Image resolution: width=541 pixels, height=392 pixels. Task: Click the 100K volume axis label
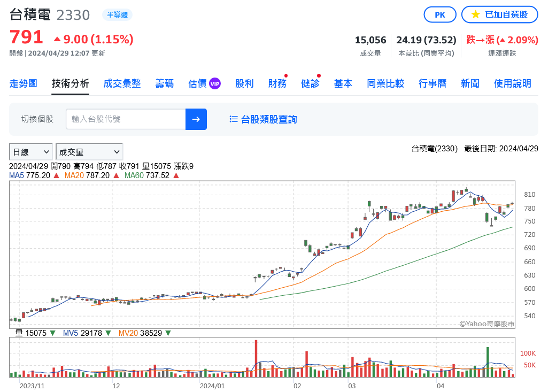tap(528, 353)
